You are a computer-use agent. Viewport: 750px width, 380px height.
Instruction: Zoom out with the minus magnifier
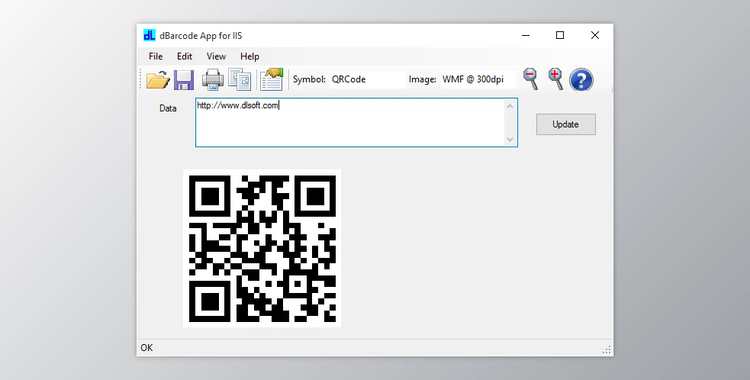point(530,79)
